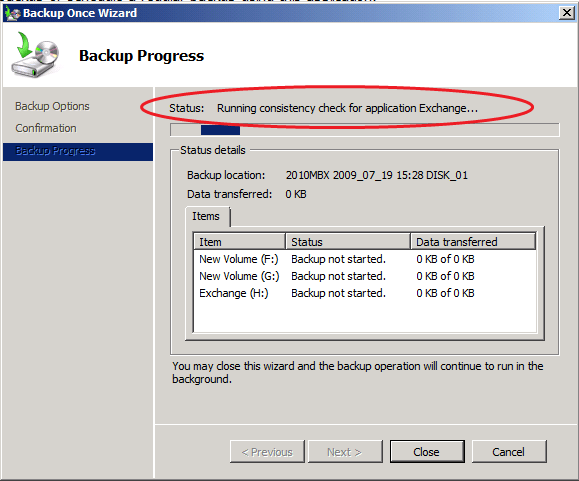Sort by the Status column header
Viewport: 579px width, 481px height.
pos(348,242)
